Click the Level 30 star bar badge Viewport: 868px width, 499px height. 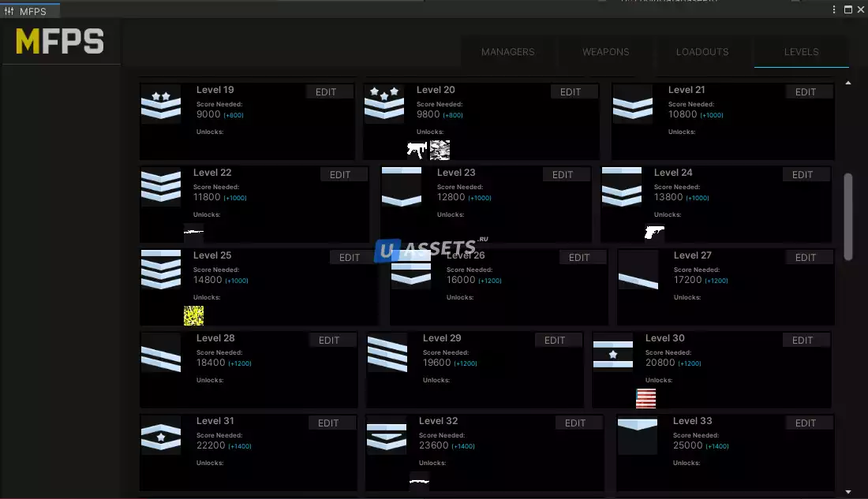point(613,352)
